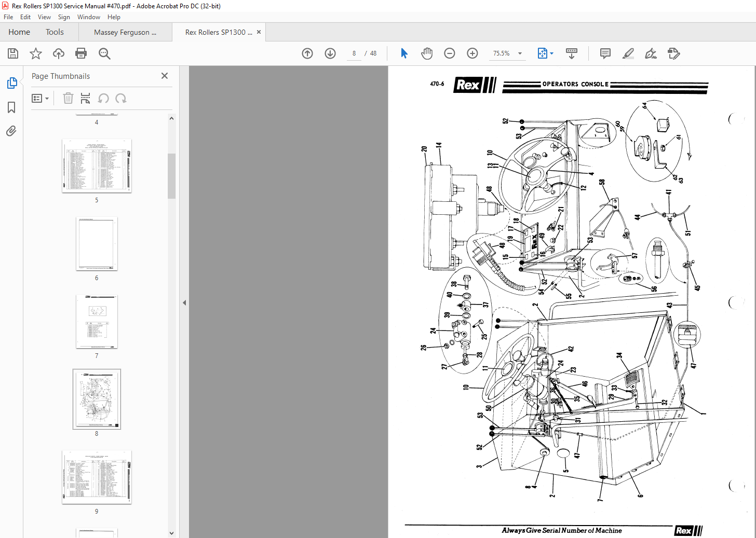The height and width of the screenshot is (538, 756).
Task: Print the document with the printer icon
Action: pyautogui.click(x=81, y=53)
